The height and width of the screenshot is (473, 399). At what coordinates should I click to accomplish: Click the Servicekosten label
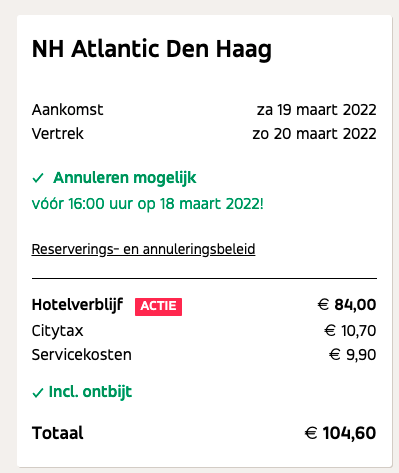point(82,355)
